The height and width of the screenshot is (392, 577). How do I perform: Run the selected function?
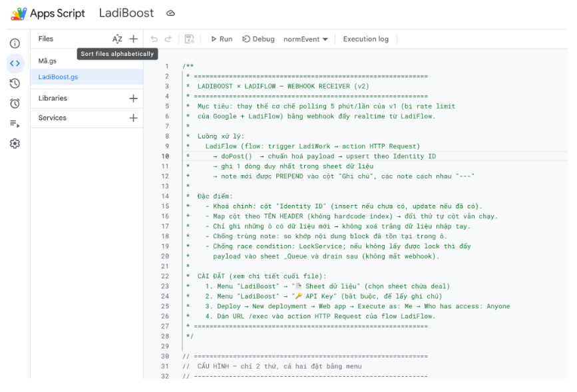click(222, 39)
